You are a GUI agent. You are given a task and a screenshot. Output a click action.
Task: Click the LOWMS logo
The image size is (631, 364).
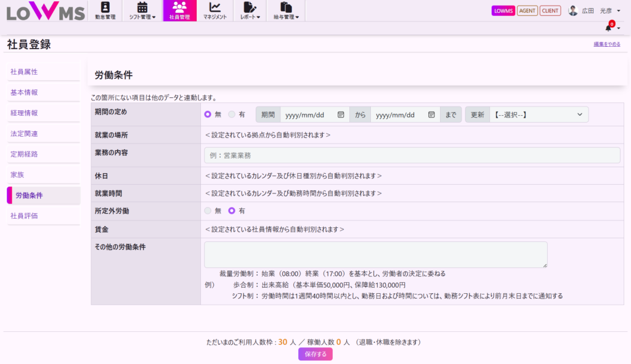coord(46,10)
